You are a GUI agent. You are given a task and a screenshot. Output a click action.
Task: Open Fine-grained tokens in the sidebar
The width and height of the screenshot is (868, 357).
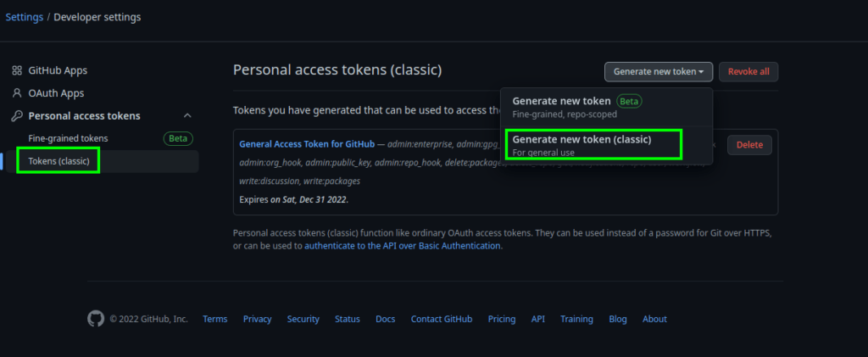point(68,138)
